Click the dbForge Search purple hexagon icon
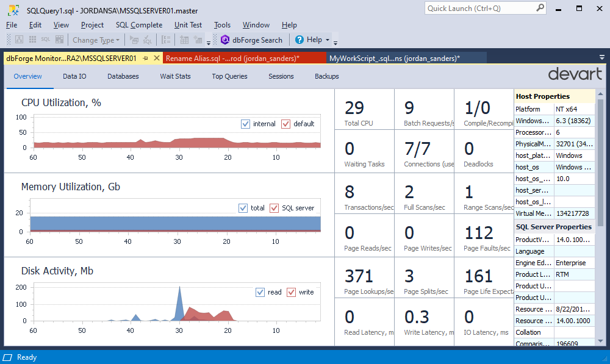610x364 pixels. (x=225, y=40)
